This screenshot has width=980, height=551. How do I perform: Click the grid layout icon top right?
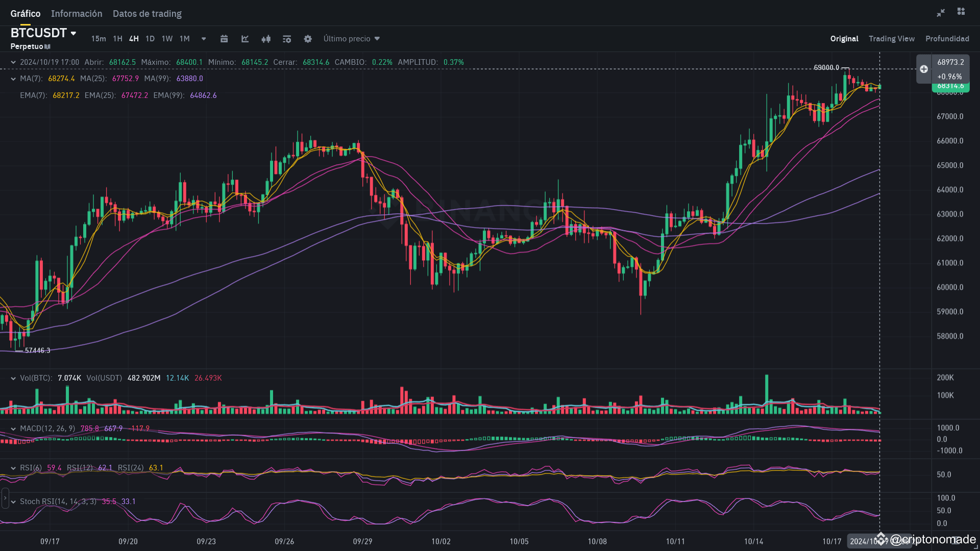pyautogui.click(x=961, y=12)
